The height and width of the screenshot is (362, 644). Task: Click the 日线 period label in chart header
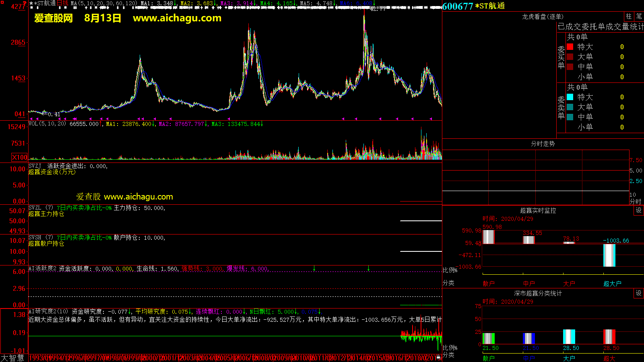62,3
